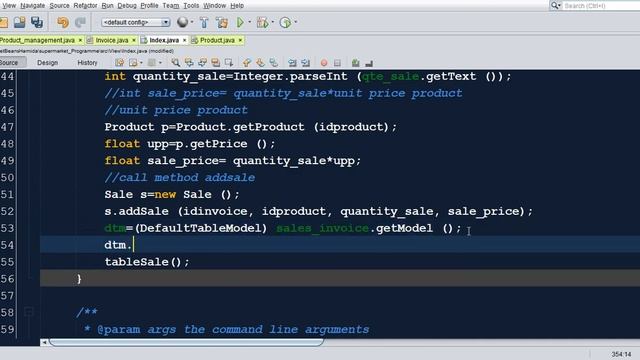640x360 pixels.
Task: Open the Tools menu
Action: [191, 6]
